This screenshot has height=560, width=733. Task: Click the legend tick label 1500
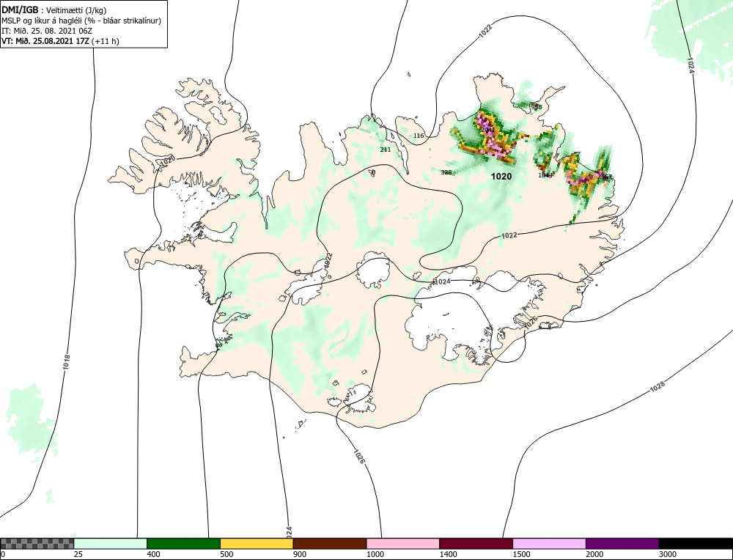pyautogui.click(x=520, y=554)
